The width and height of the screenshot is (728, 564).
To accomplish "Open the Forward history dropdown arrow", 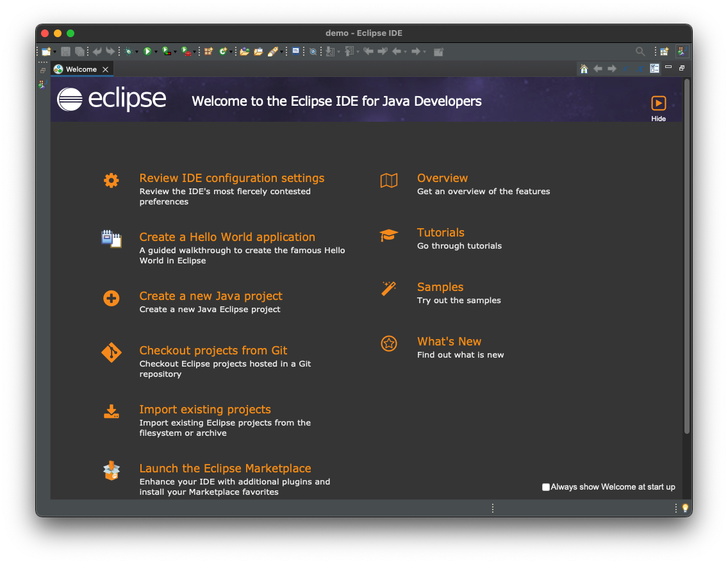I will (x=424, y=52).
